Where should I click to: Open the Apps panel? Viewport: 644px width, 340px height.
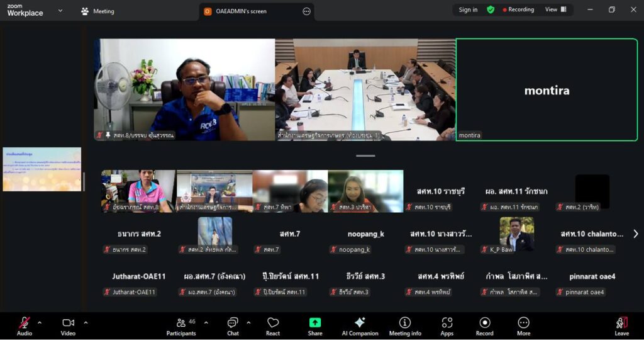(447, 325)
